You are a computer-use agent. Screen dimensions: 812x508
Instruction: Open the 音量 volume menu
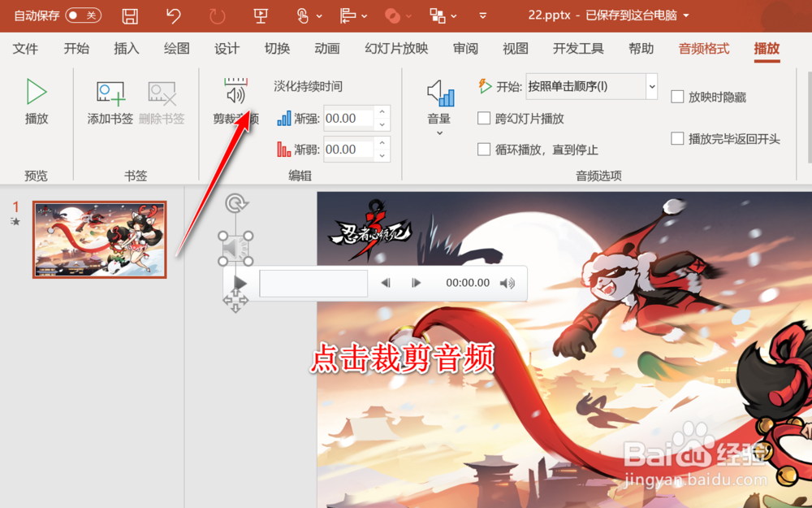pyautogui.click(x=439, y=108)
